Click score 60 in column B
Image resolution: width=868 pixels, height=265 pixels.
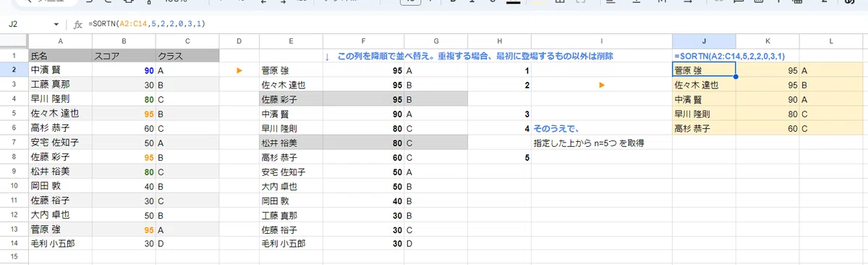tap(123, 128)
